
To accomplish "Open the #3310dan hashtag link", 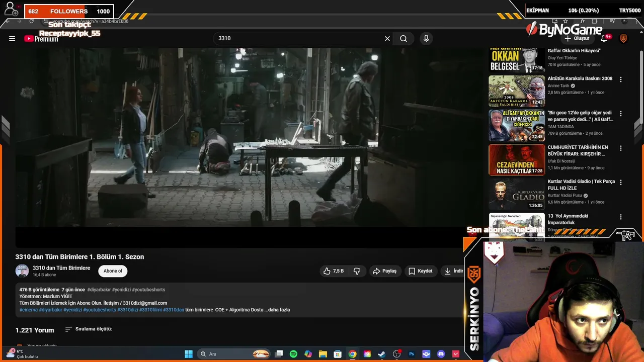I will 174,310.
